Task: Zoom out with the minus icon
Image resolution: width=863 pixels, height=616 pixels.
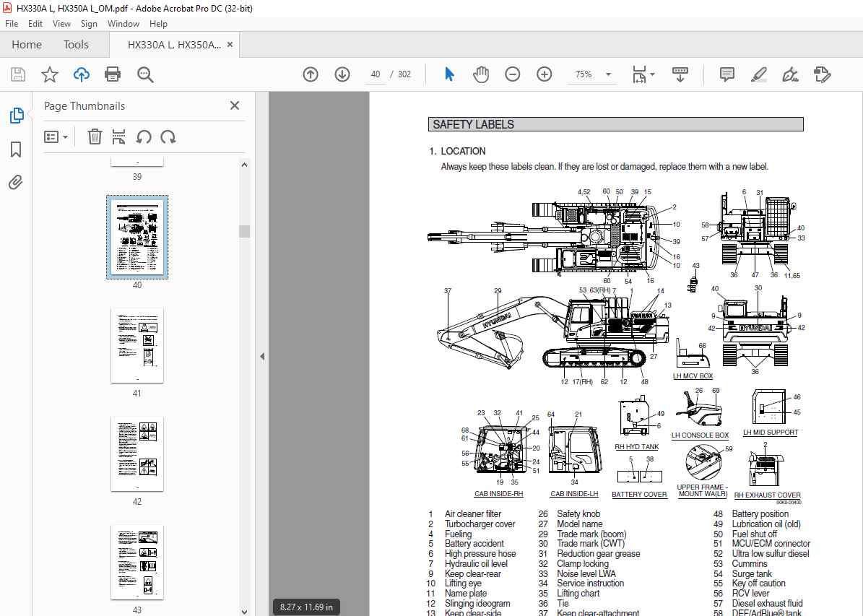Action: click(513, 74)
